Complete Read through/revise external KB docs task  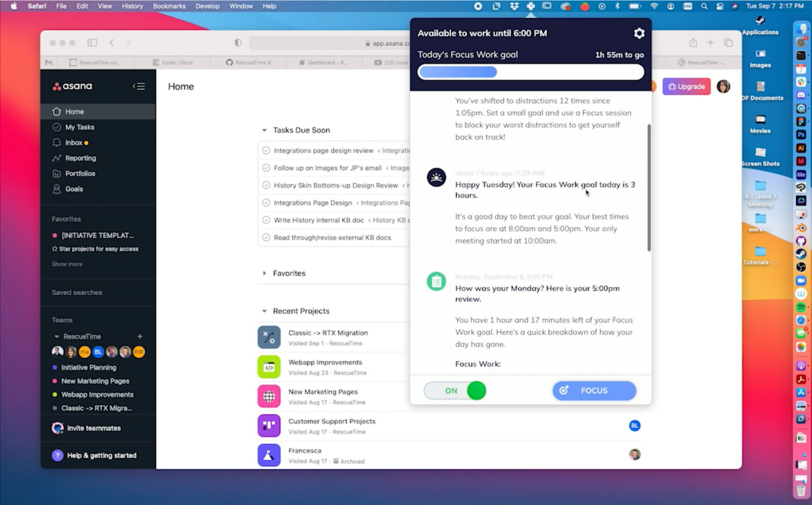pos(266,238)
